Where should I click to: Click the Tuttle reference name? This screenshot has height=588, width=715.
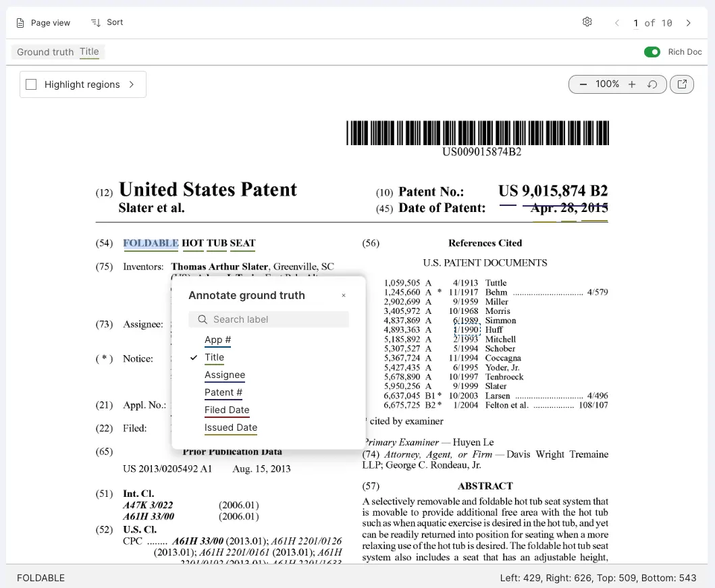click(496, 283)
